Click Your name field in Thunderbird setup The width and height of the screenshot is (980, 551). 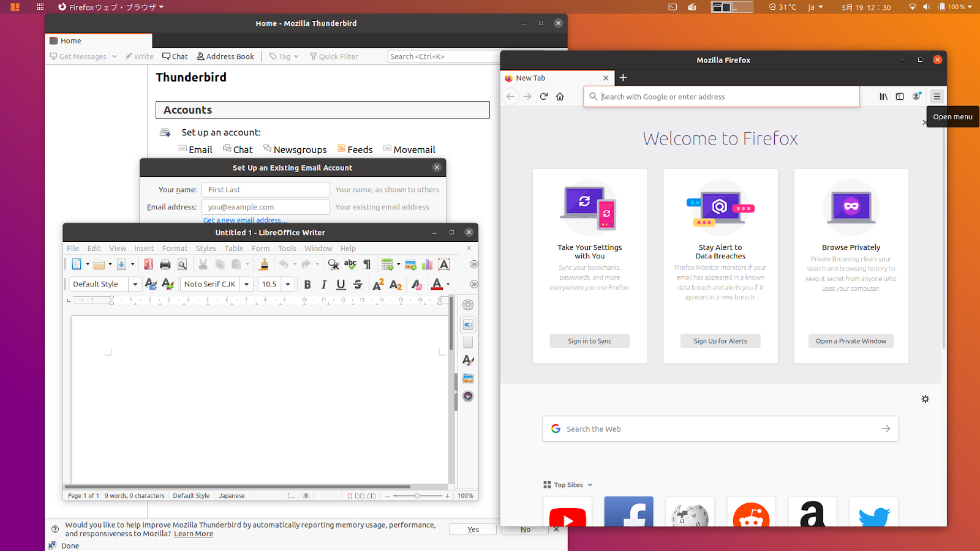266,190
